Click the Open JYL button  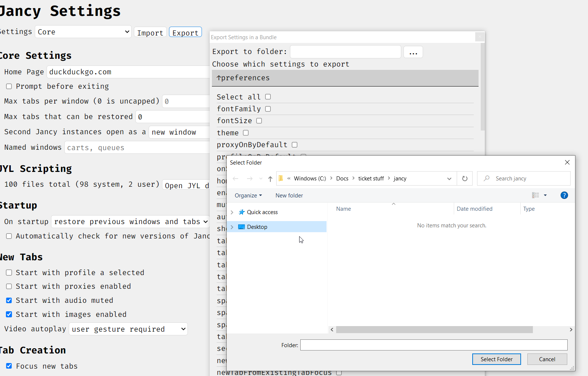coord(186,185)
